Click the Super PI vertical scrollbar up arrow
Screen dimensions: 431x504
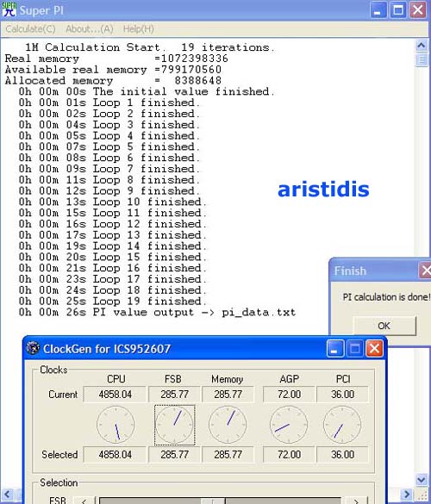coord(421,46)
